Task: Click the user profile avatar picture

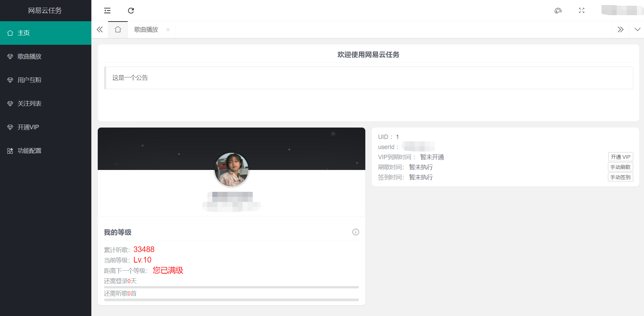Action: (231, 170)
